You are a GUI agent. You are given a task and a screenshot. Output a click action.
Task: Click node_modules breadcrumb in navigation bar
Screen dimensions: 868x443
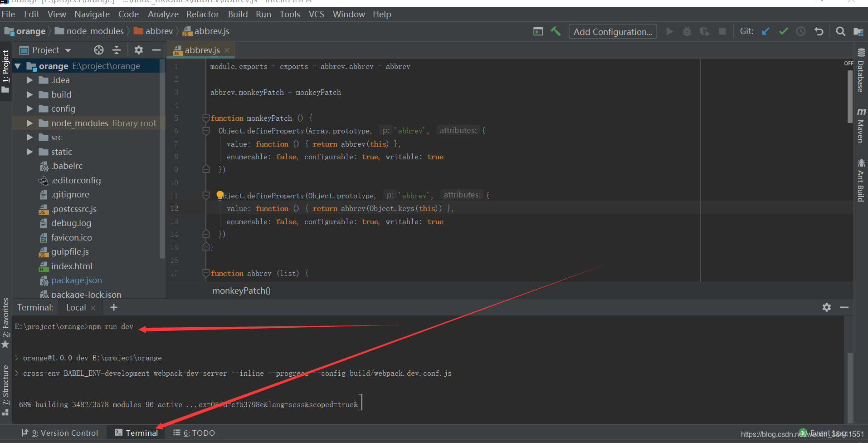(x=89, y=31)
